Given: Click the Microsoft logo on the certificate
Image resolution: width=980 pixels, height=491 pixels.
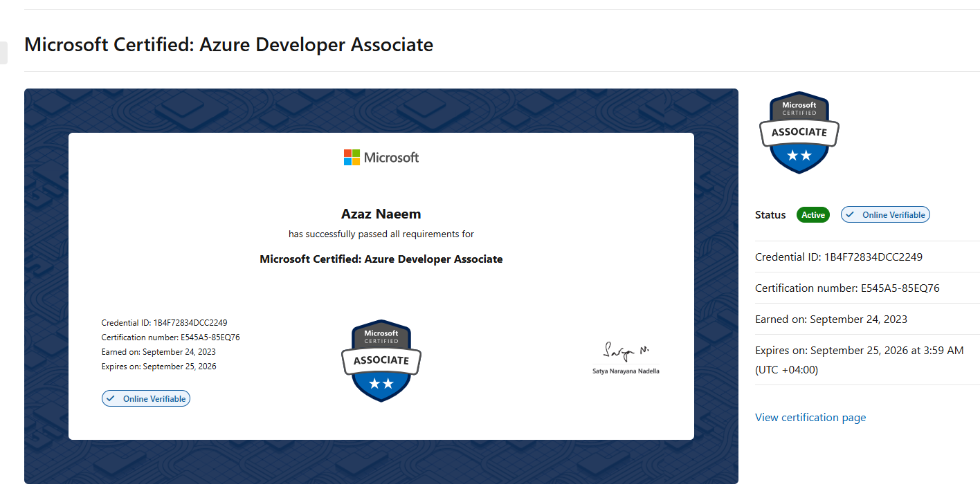Looking at the screenshot, I should coord(381,157).
